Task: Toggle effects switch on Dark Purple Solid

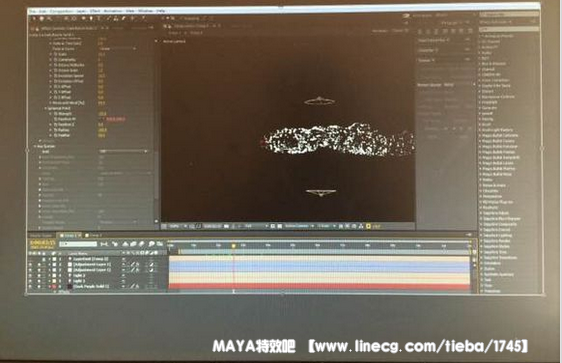Action: pyautogui.click(x=138, y=287)
